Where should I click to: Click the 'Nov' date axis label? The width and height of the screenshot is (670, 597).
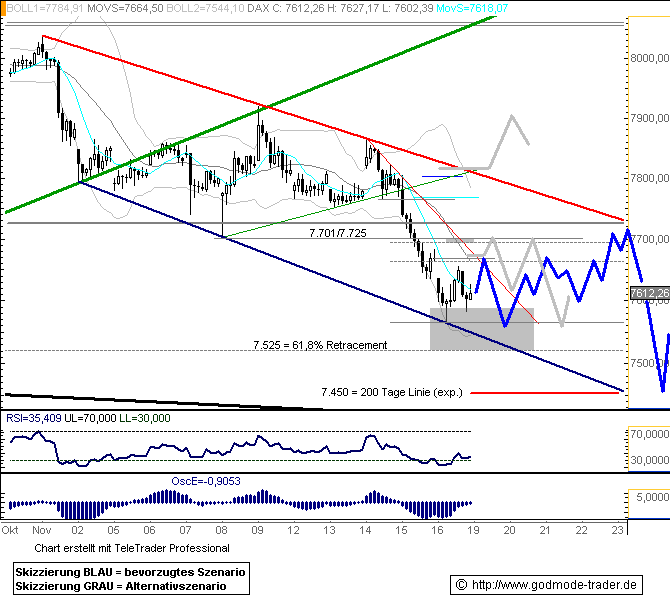42,530
